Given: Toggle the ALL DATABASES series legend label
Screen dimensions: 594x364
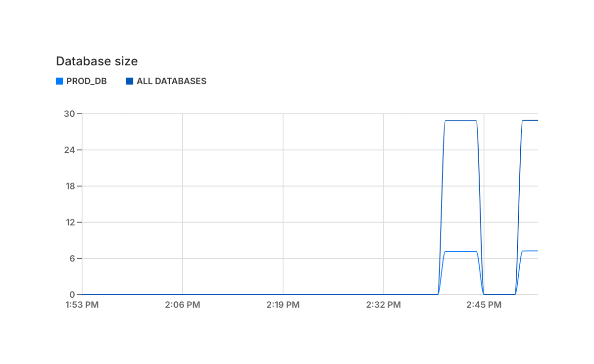Looking at the screenshot, I should (171, 81).
